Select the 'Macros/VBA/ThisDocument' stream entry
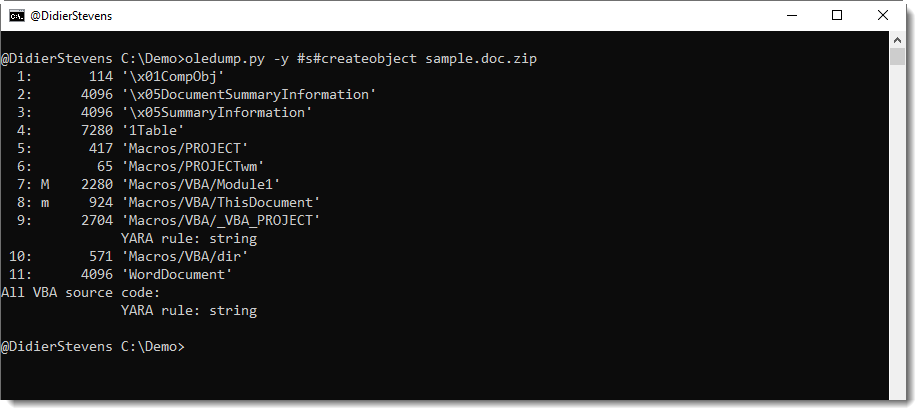Image resolution: width=922 pixels, height=415 pixels. (219, 202)
